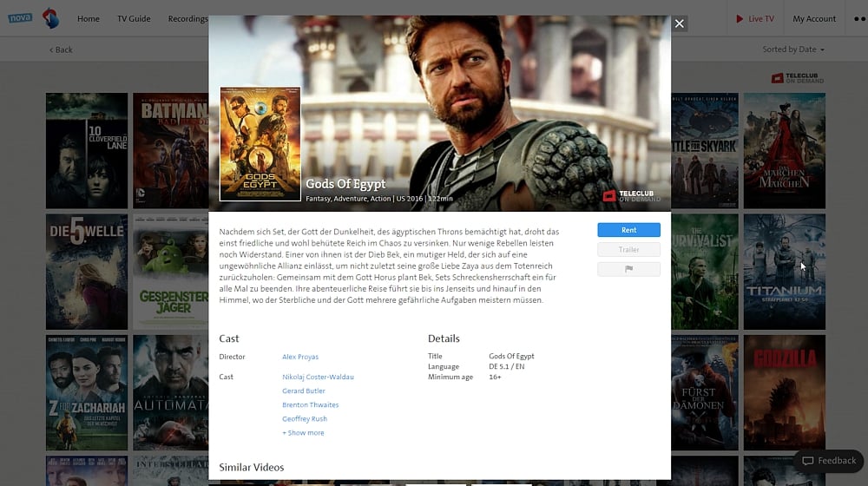Select the 10 Cloverfield Lane poster
Image resolution: width=868 pixels, height=486 pixels.
87,150
